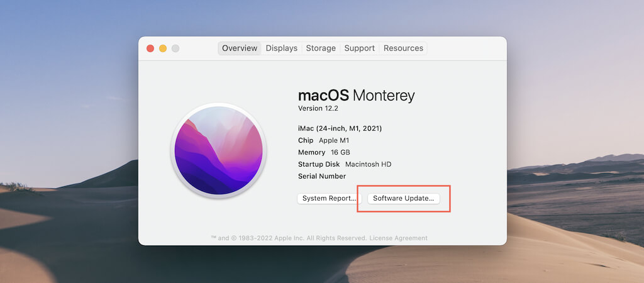Click the macOS Monterey logo image
The width and height of the screenshot is (644, 283).
click(218, 151)
